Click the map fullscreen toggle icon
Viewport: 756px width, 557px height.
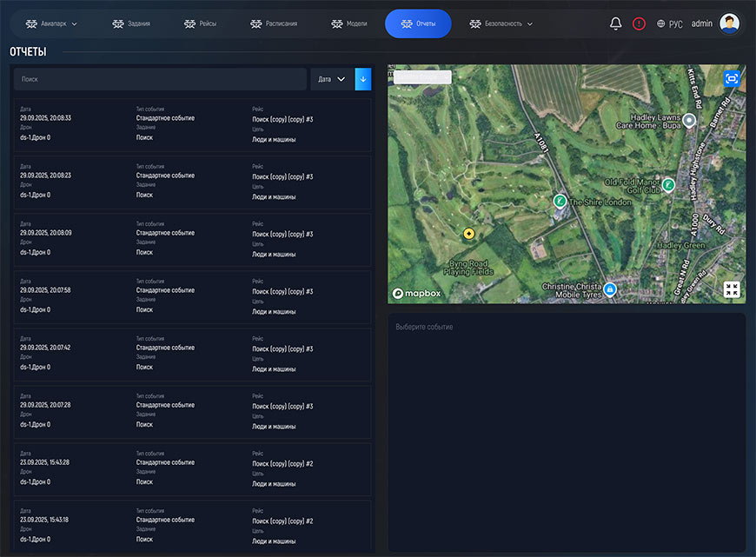[732, 289]
